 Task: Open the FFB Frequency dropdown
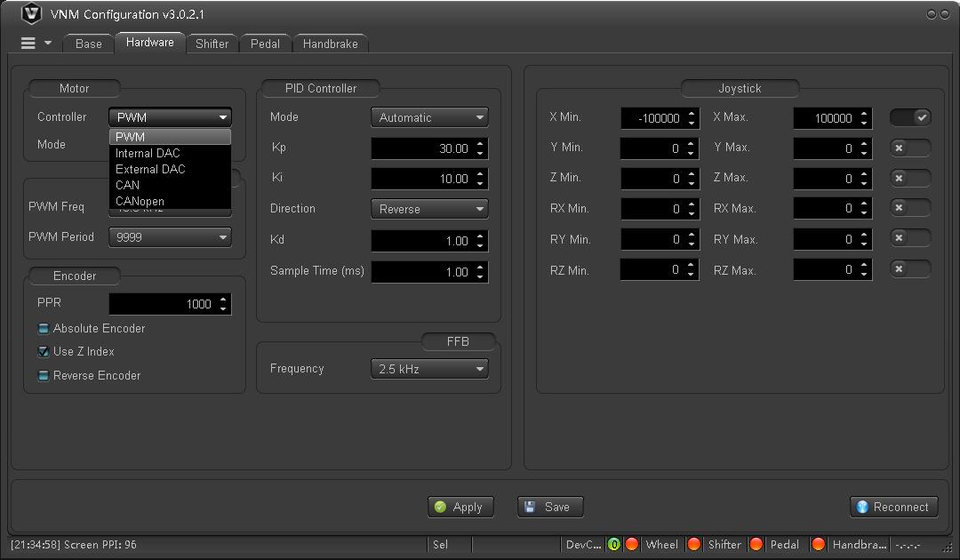[429, 369]
